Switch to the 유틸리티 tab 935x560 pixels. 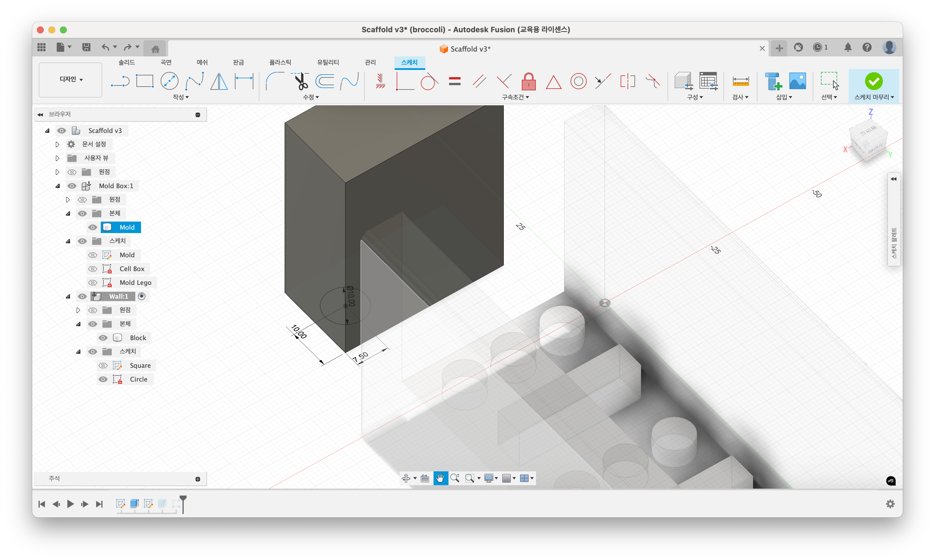tap(328, 62)
